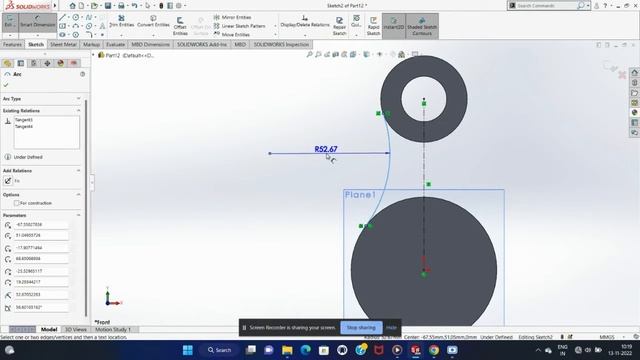The height and width of the screenshot is (360, 640).
Task: Open the Arc PropertyManager help icon
Action: point(82,74)
